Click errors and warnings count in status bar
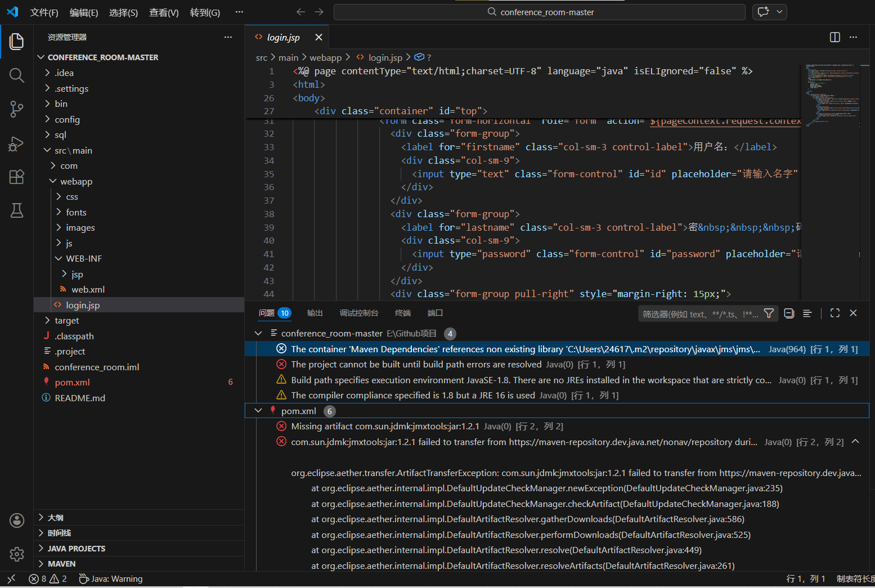 [48, 578]
